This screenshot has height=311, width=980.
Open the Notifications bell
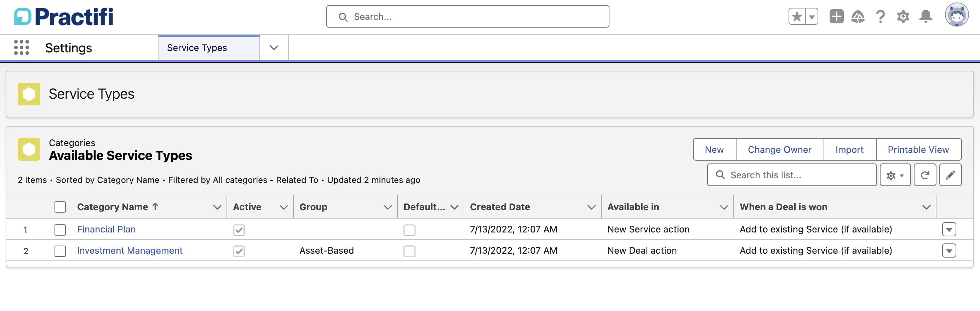tap(925, 17)
